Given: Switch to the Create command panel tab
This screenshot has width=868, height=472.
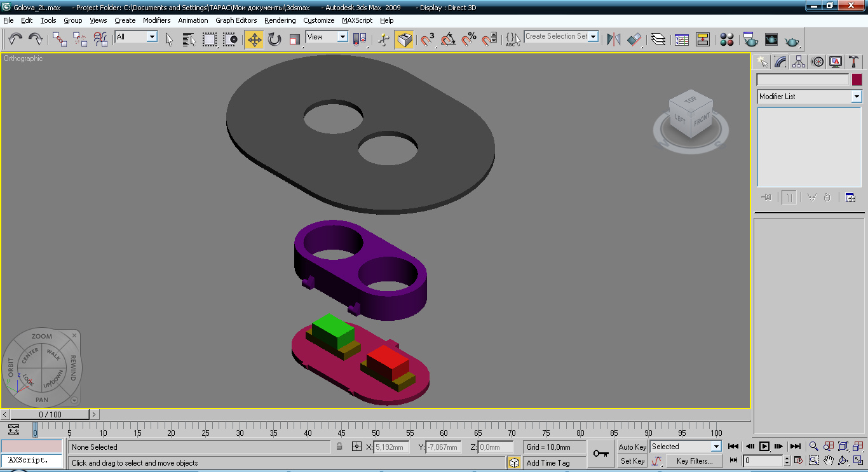Looking at the screenshot, I should pyautogui.click(x=762, y=62).
